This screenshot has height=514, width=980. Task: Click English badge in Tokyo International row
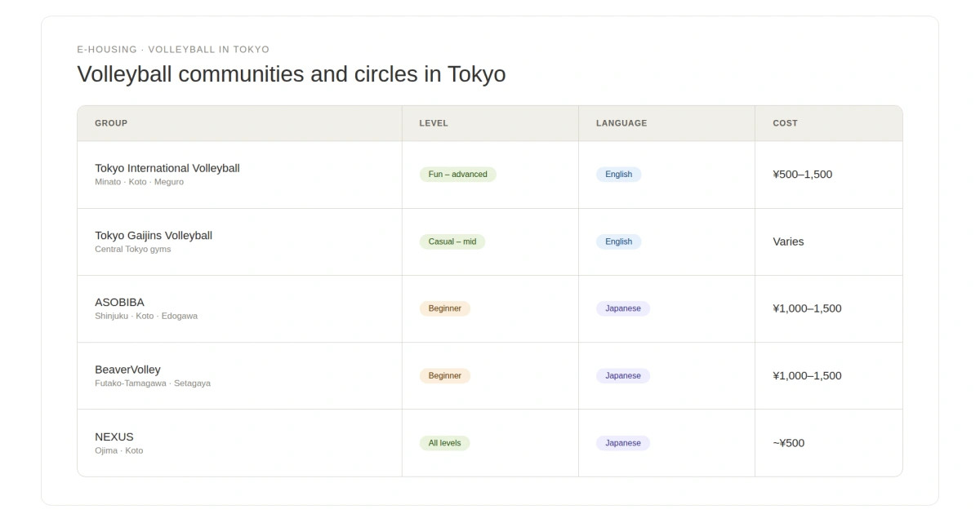[619, 174]
